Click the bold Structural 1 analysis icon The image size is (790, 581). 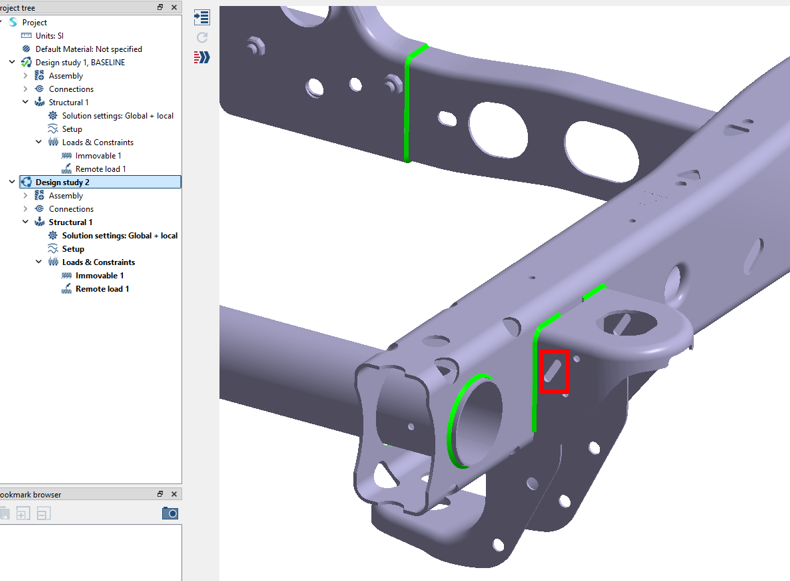[x=39, y=222]
